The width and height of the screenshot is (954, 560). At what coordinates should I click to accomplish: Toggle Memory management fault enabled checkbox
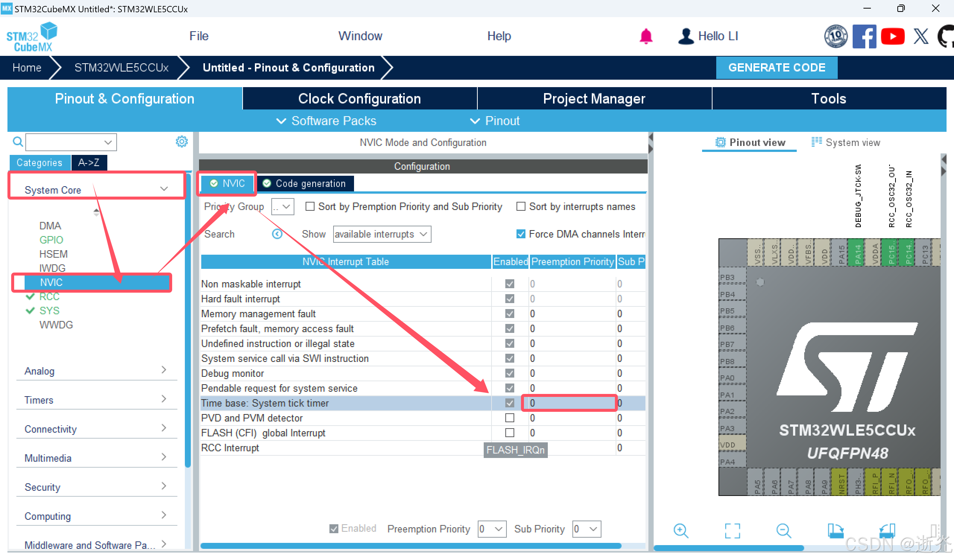coord(509,314)
